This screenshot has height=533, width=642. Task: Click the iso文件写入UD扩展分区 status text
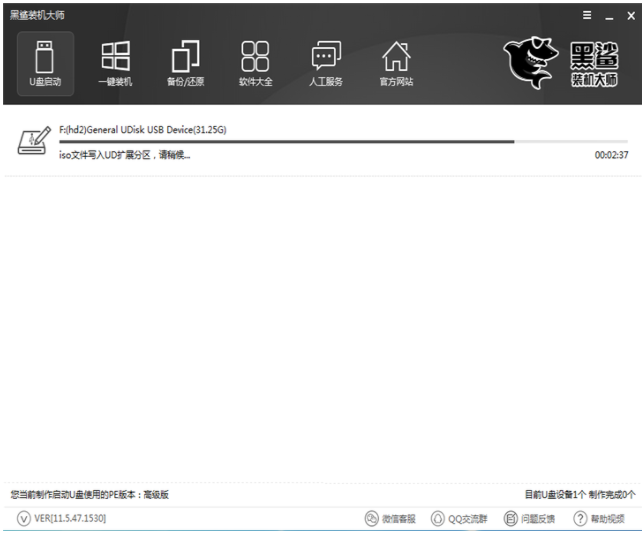coord(124,155)
